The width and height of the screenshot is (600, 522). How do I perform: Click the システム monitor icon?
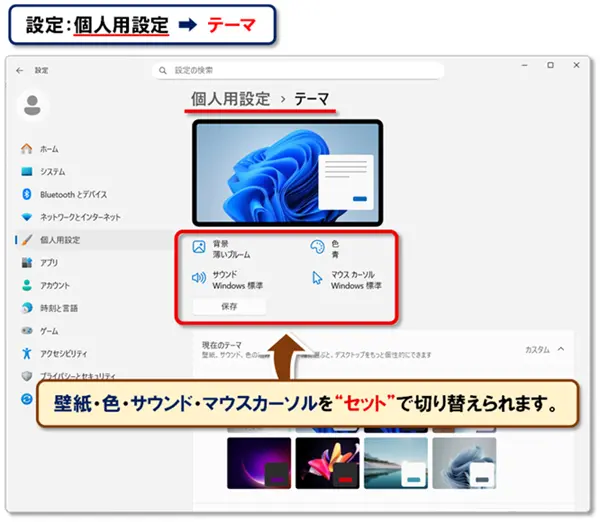pyautogui.click(x=26, y=171)
